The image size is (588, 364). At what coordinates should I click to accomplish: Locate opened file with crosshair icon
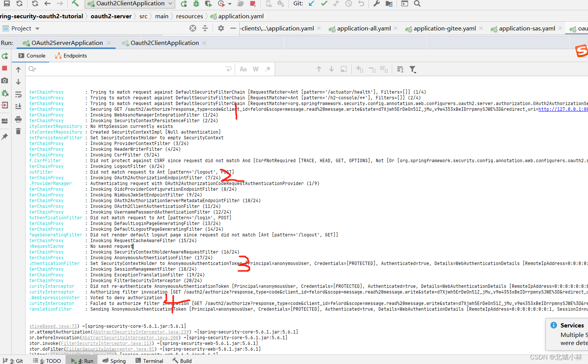click(x=193, y=28)
